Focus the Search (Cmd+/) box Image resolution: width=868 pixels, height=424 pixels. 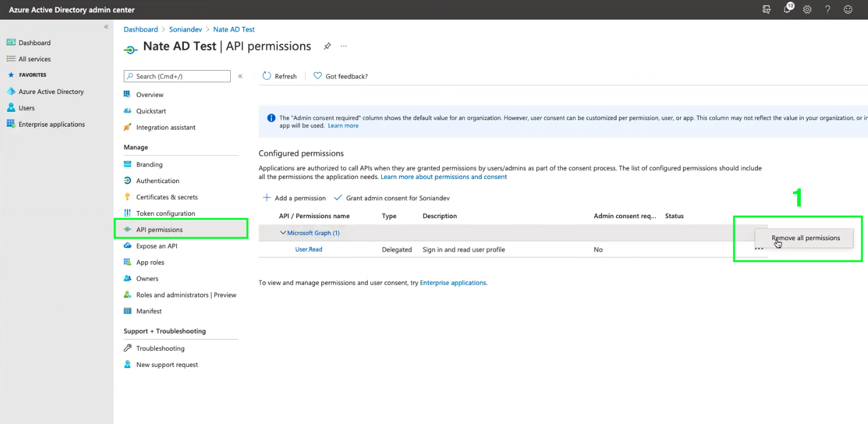177,76
